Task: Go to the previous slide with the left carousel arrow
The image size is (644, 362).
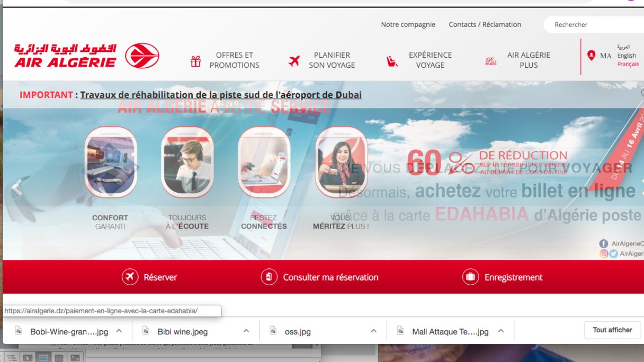Action: coord(17,186)
